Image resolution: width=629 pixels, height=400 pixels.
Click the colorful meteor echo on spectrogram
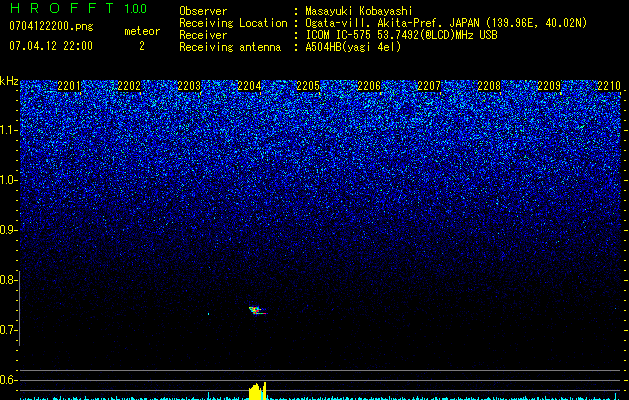point(258,311)
